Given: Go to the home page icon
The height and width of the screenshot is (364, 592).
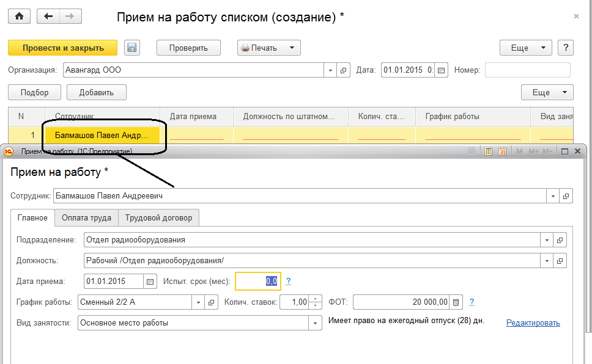Looking at the screenshot, I should click(x=19, y=16).
